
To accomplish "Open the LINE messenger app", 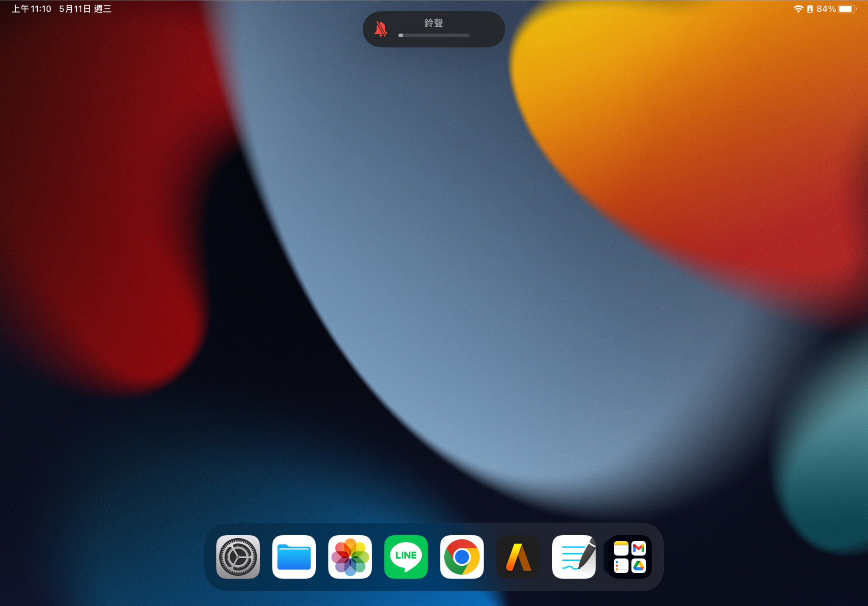I will click(x=406, y=556).
